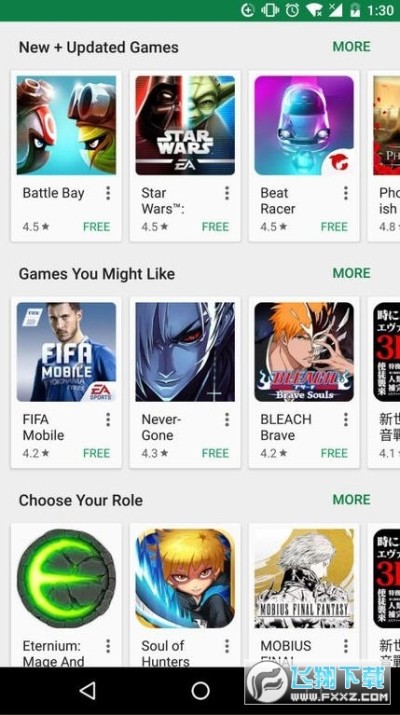Expand options menu for Beat Racer
The height and width of the screenshot is (715, 400).
click(x=346, y=193)
